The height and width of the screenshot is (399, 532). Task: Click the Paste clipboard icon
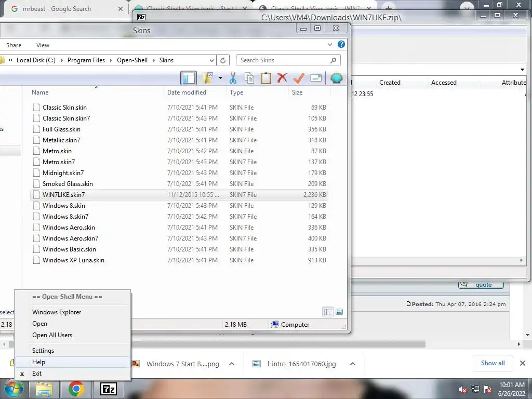point(265,78)
